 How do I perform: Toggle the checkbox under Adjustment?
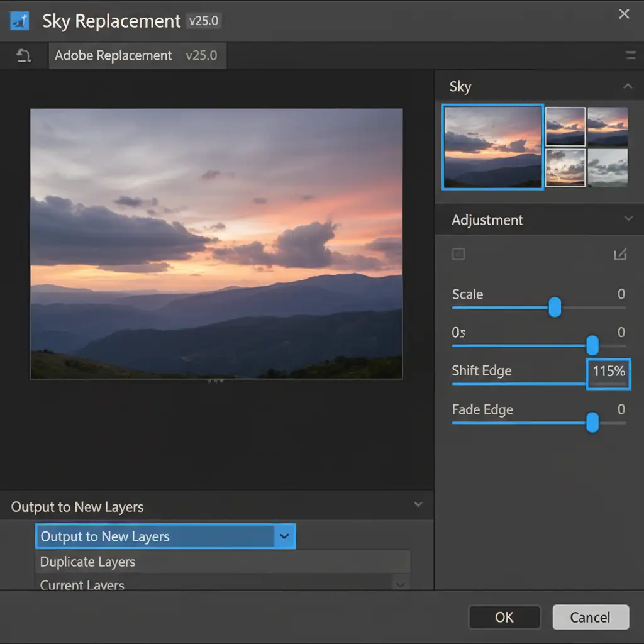[458, 254]
